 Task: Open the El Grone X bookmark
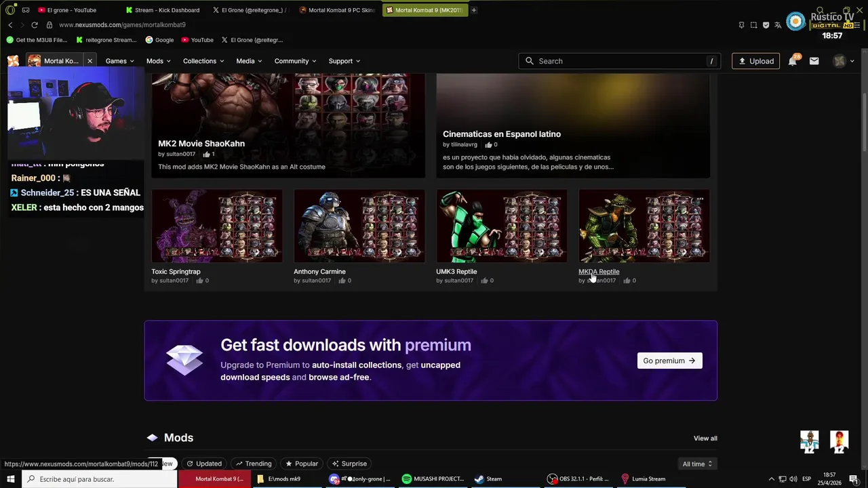(x=252, y=40)
